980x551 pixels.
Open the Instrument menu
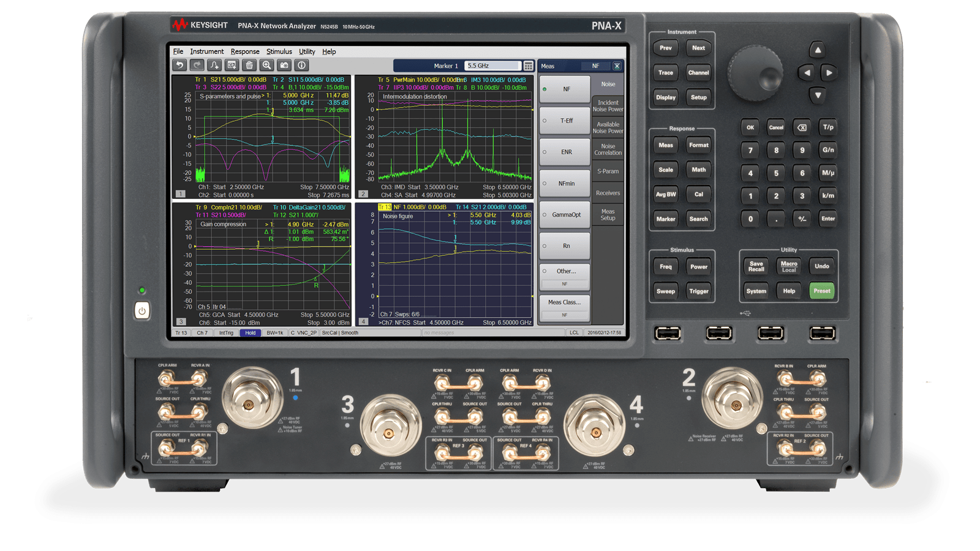(206, 51)
